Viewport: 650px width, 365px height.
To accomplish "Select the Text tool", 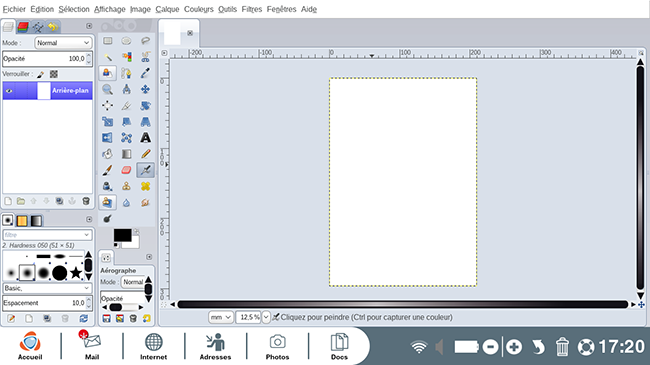I will pyautogui.click(x=145, y=138).
